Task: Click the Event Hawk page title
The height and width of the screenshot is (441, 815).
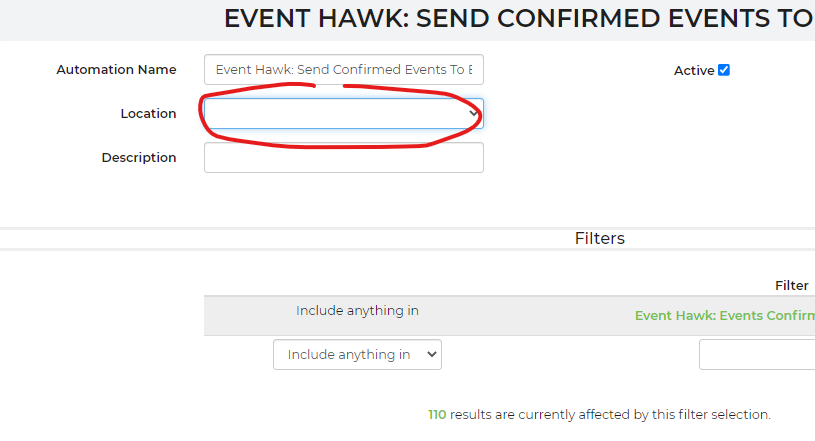Action: coord(518,19)
